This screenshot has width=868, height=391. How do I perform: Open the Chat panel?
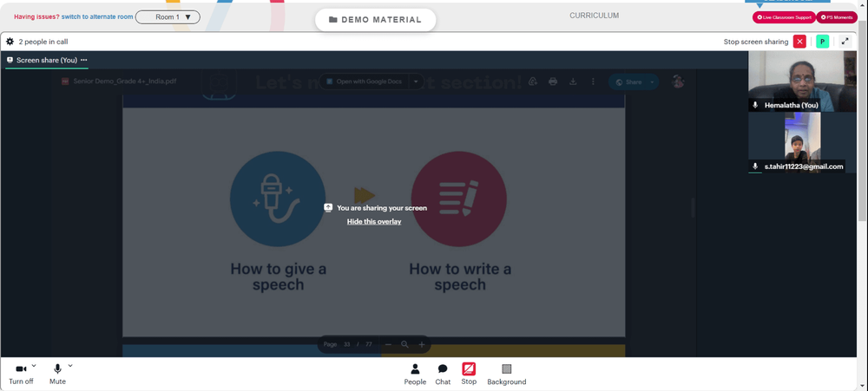[x=443, y=375]
